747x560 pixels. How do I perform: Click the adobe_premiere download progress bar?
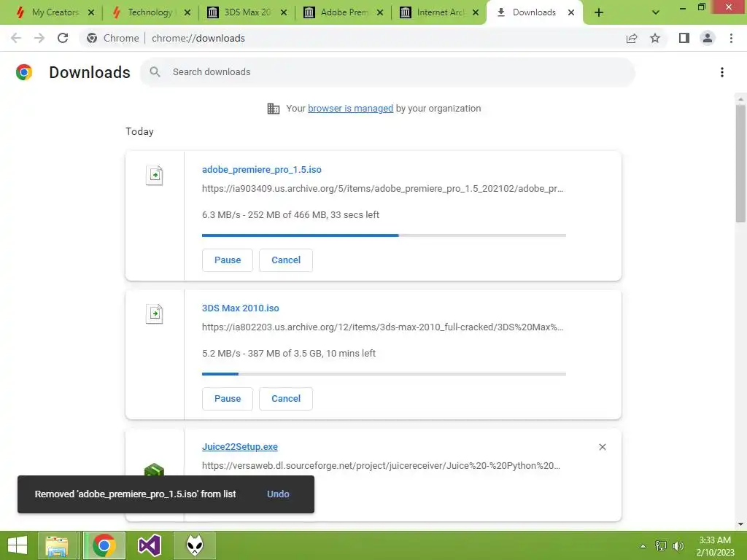pos(384,236)
